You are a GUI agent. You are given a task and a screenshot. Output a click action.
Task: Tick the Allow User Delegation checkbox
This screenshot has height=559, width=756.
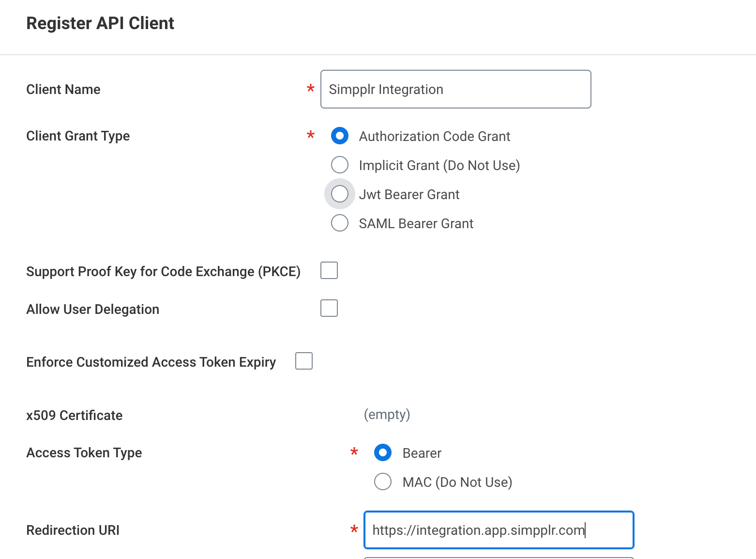329,308
